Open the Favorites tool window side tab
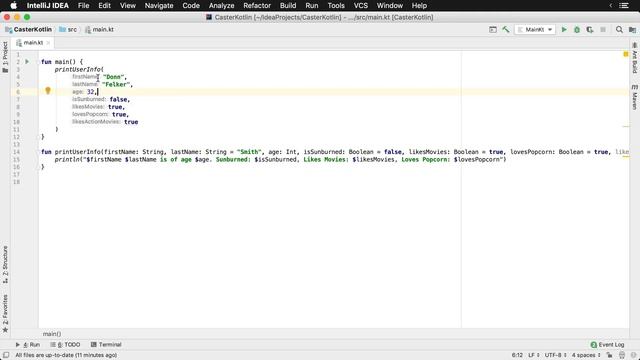The image size is (640, 360). tap(5, 313)
